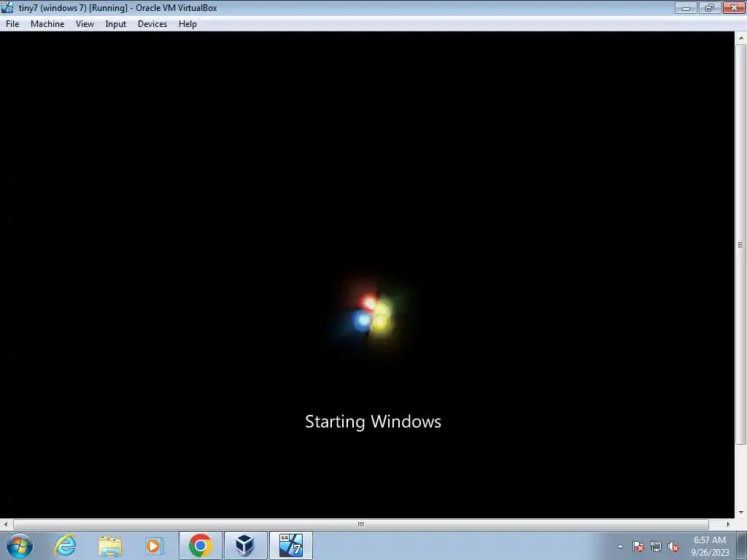Click the vertical scrollbar up arrow
The width and height of the screenshot is (747, 560).
[x=741, y=38]
